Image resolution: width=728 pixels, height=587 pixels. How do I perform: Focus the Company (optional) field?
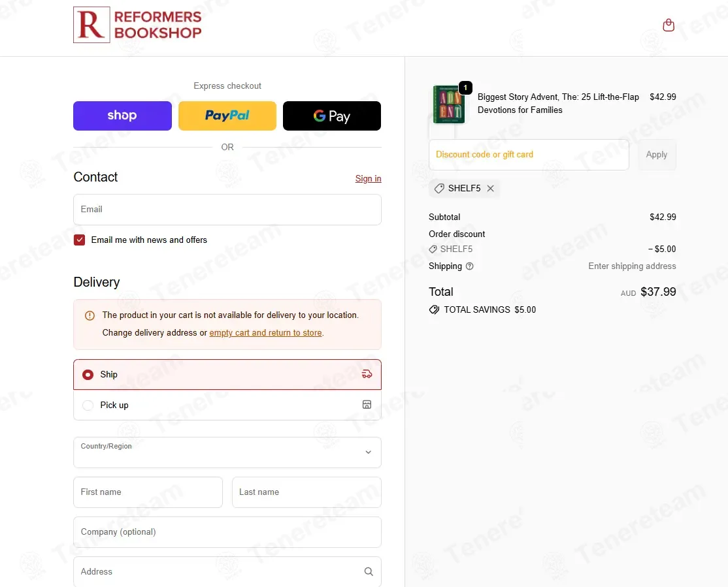[x=227, y=532]
